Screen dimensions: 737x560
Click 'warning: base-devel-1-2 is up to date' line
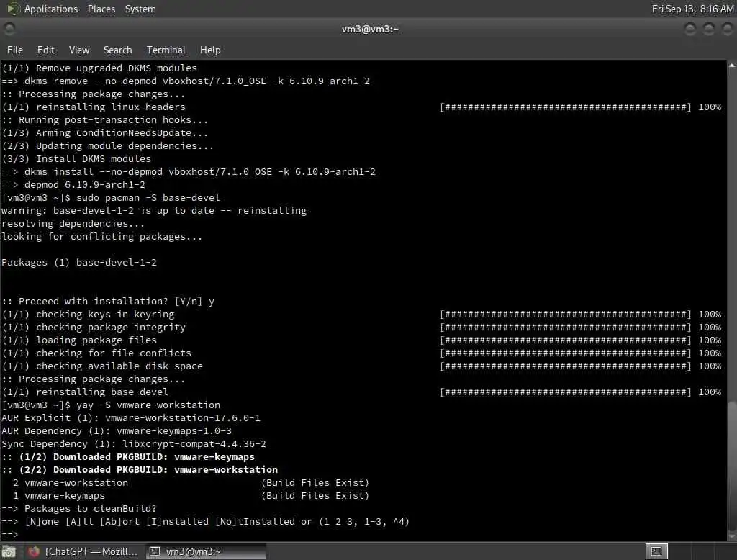(x=154, y=211)
